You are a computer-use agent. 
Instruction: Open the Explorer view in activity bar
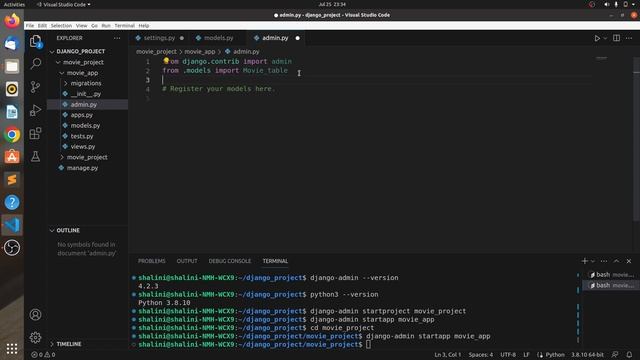point(36,41)
